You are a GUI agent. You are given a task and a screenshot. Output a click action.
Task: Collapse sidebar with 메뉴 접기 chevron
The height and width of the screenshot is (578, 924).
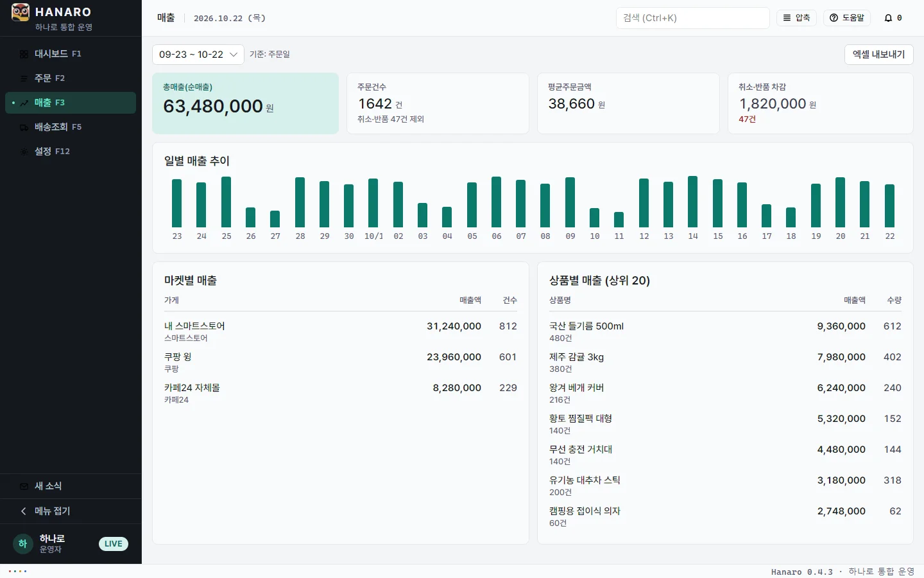coord(24,511)
